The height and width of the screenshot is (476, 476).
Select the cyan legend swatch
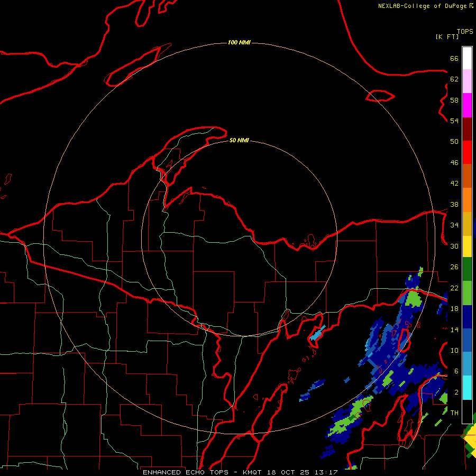click(467, 388)
